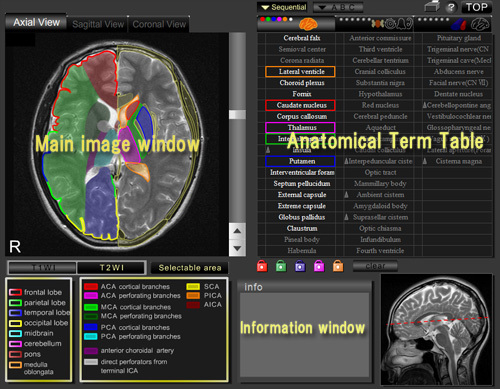Click the magenta lock icon

coord(319,266)
